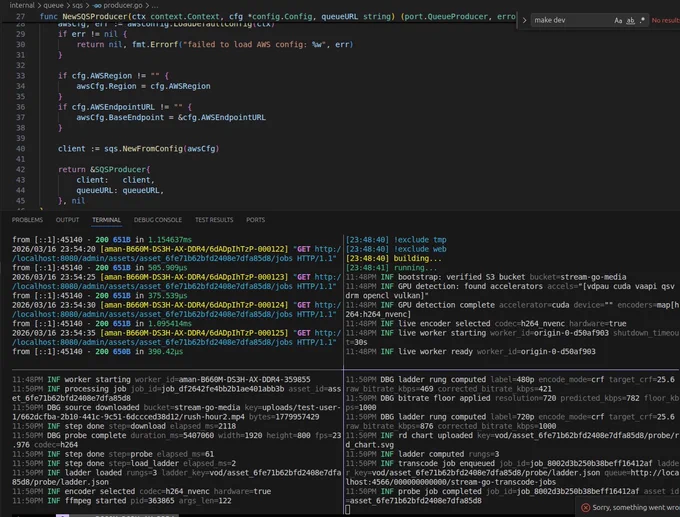Toggle regular expression search in find widget
The image size is (680, 517).
(642, 20)
